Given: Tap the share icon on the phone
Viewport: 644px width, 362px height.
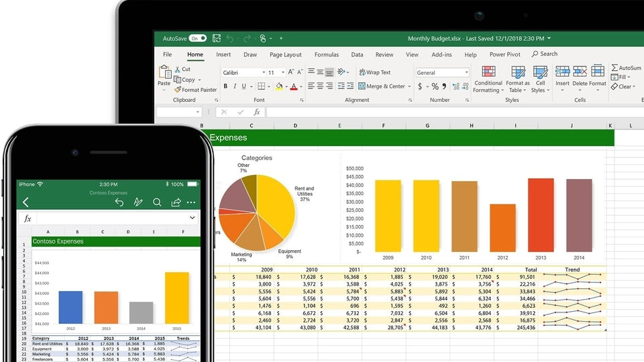Looking at the screenshot, I should 176,202.
